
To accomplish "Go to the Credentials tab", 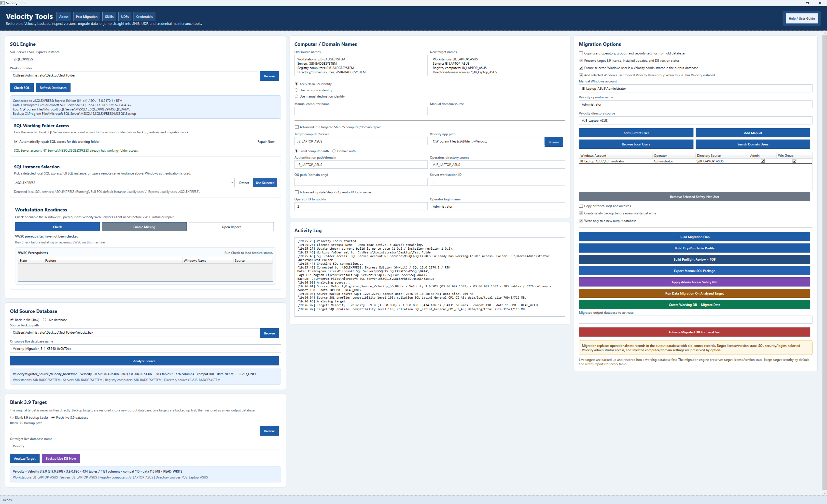I will click(x=144, y=17).
